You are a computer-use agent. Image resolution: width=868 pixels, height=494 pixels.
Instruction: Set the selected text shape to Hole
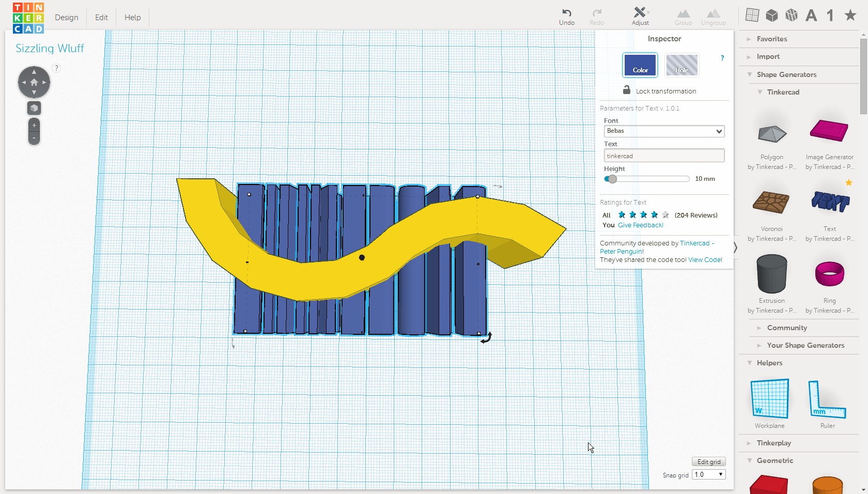coord(681,65)
